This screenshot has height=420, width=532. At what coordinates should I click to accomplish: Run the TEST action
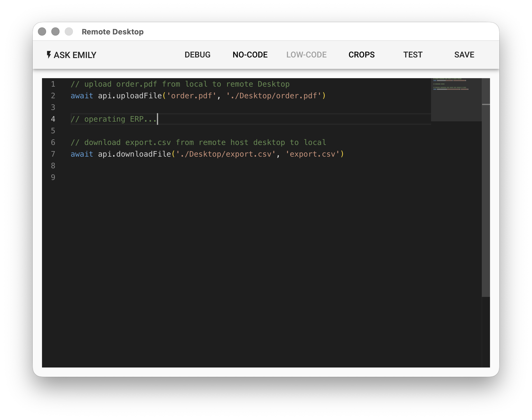pyautogui.click(x=413, y=55)
